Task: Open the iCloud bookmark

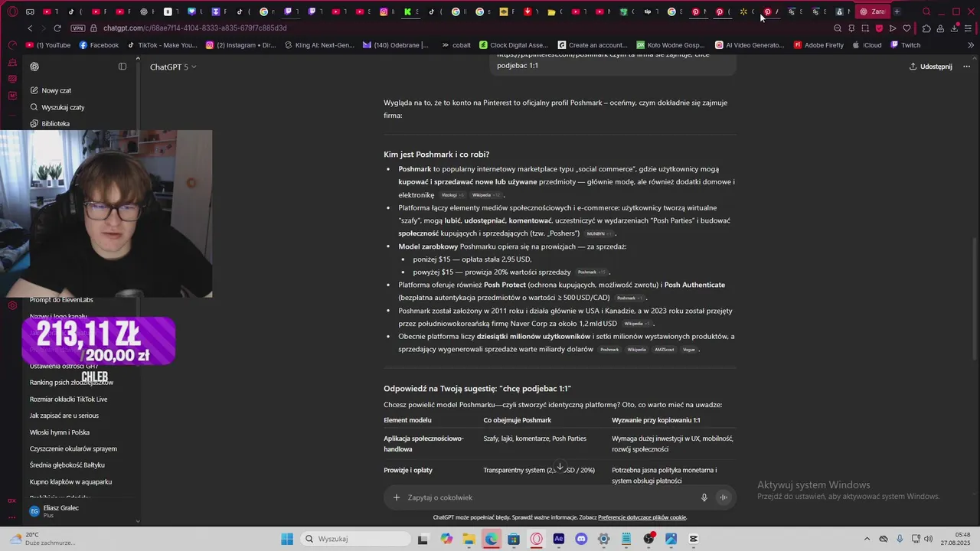Action: pyautogui.click(x=867, y=45)
